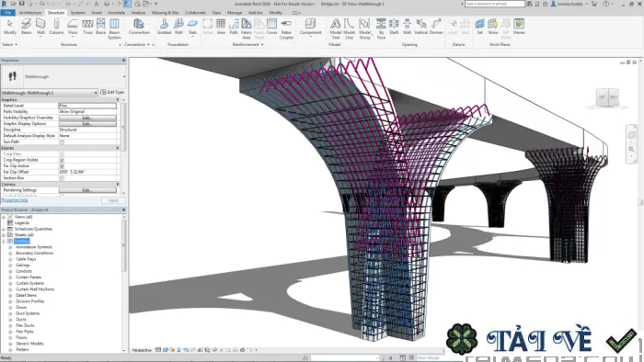Select the Shaft opening tool

394,27
